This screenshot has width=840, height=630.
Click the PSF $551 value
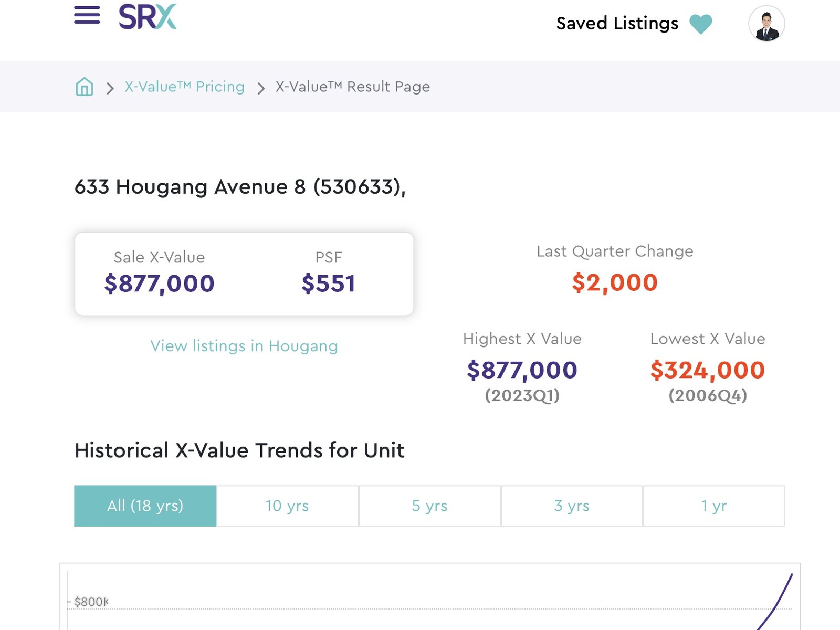click(329, 283)
